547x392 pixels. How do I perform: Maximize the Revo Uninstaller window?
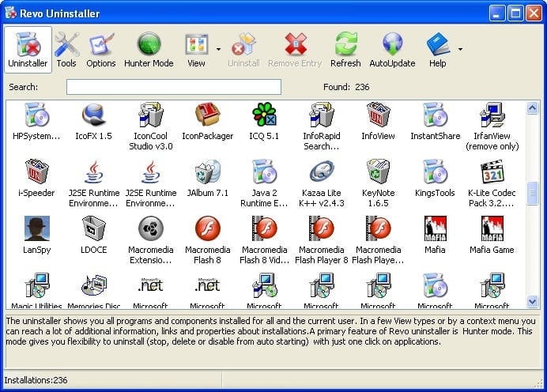[x=515, y=13]
